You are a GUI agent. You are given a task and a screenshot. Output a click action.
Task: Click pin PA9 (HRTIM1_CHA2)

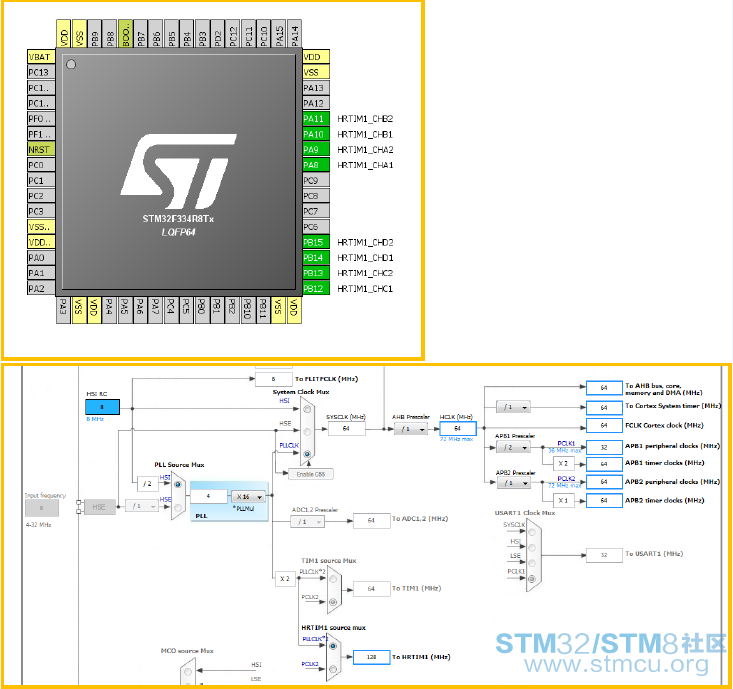(x=316, y=150)
